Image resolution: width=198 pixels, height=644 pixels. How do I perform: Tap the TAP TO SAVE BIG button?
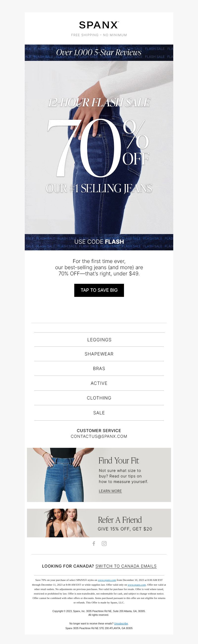99,290
